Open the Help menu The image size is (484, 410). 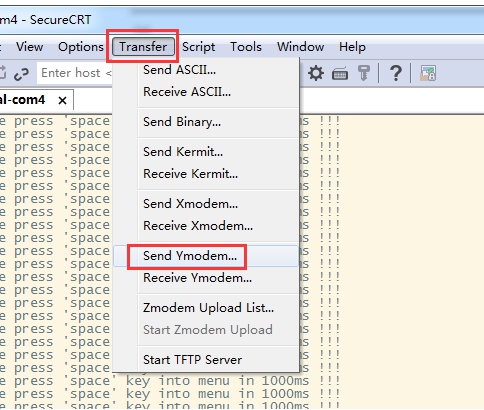click(352, 47)
